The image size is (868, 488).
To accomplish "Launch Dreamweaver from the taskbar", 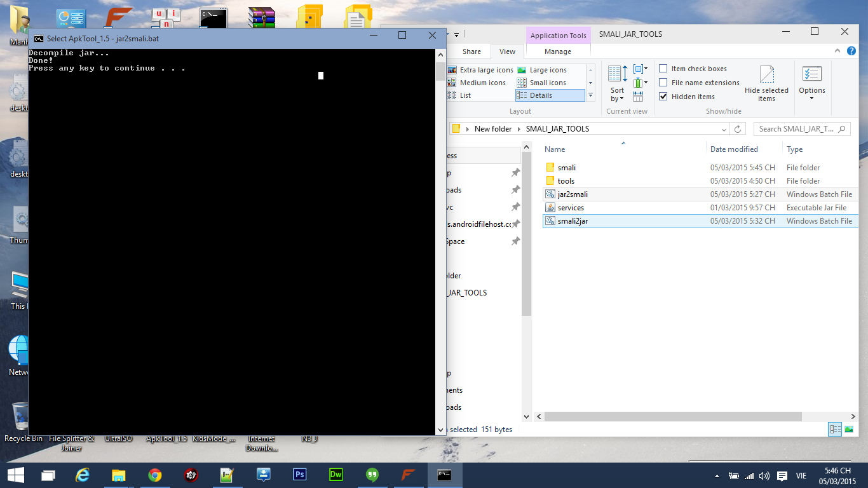I will (x=336, y=475).
